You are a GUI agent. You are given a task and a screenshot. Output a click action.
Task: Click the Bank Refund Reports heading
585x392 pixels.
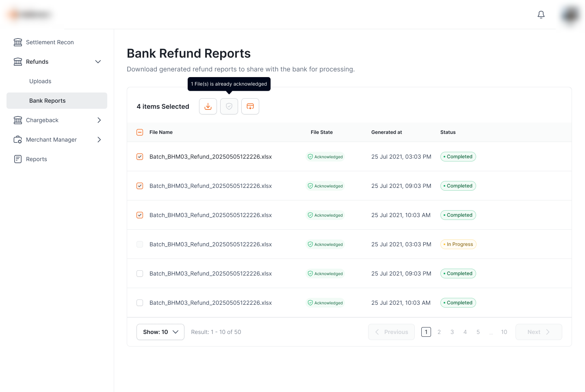188,54
